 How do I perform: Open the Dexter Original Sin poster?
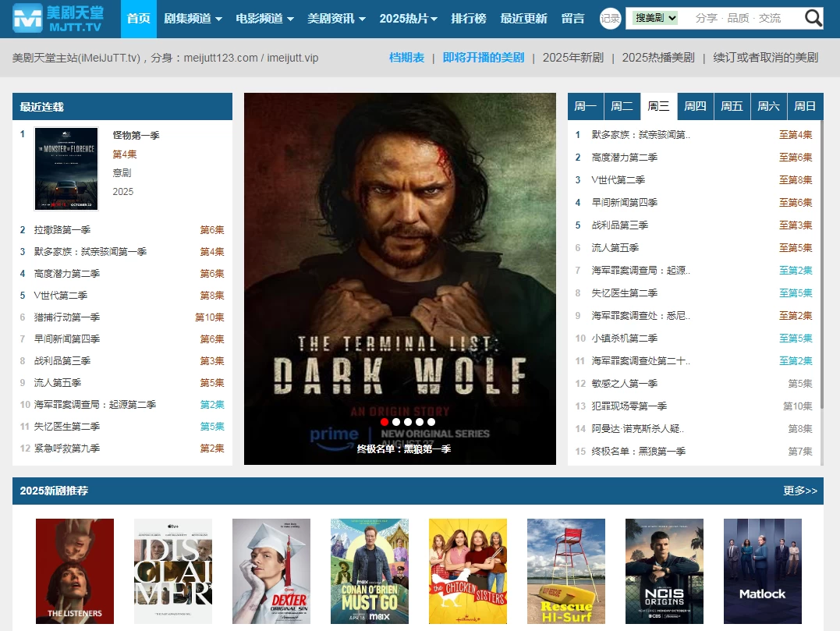click(271, 571)
